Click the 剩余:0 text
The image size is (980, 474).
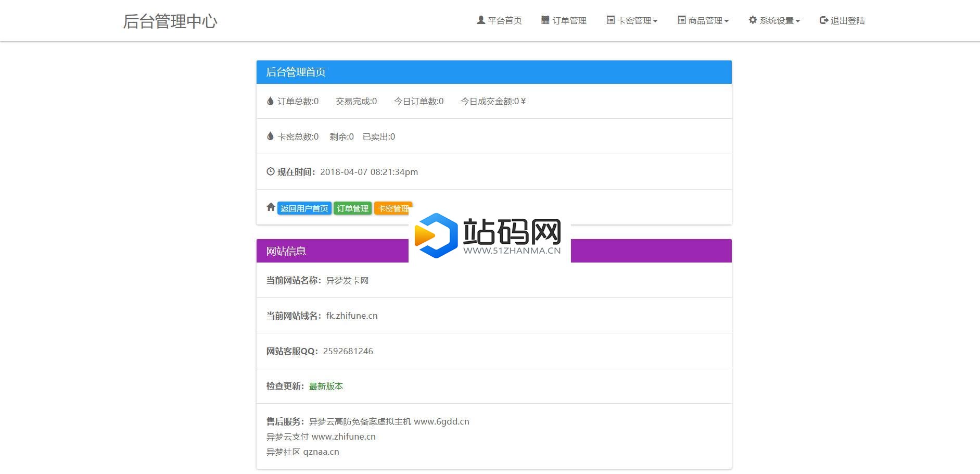pos(341,136)
